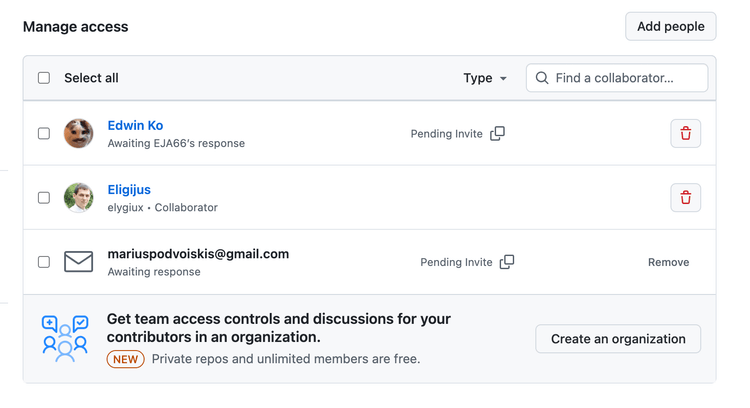Click 'Awaiting EJA66's response' text

[176, 143]
